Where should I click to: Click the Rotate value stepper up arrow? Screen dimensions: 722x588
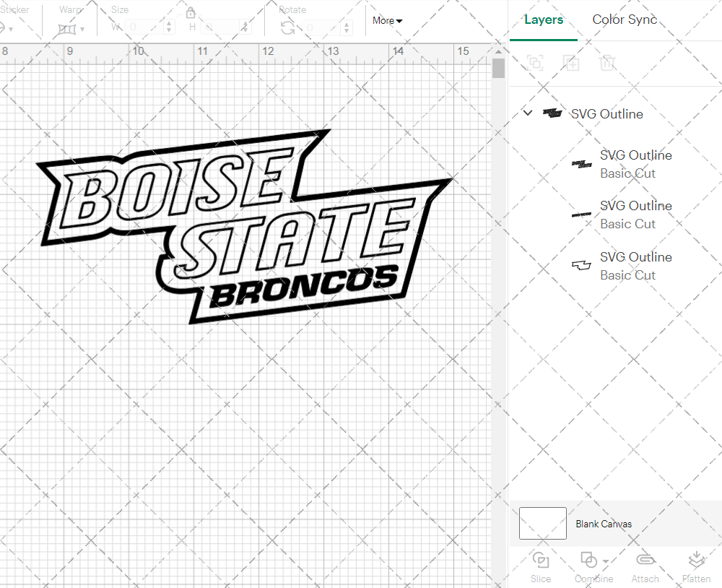coord(345,24)
